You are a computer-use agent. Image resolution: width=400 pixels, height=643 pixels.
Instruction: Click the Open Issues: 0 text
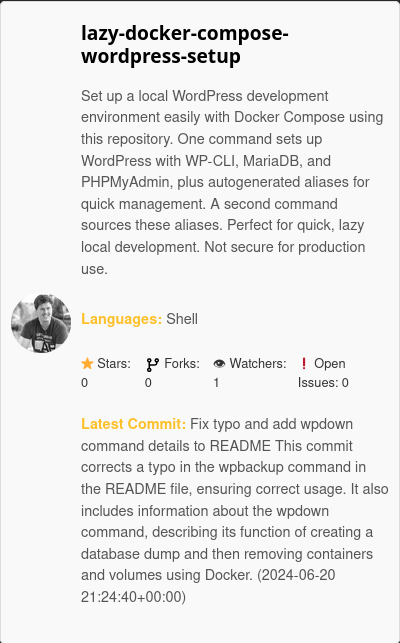(323, 373)
